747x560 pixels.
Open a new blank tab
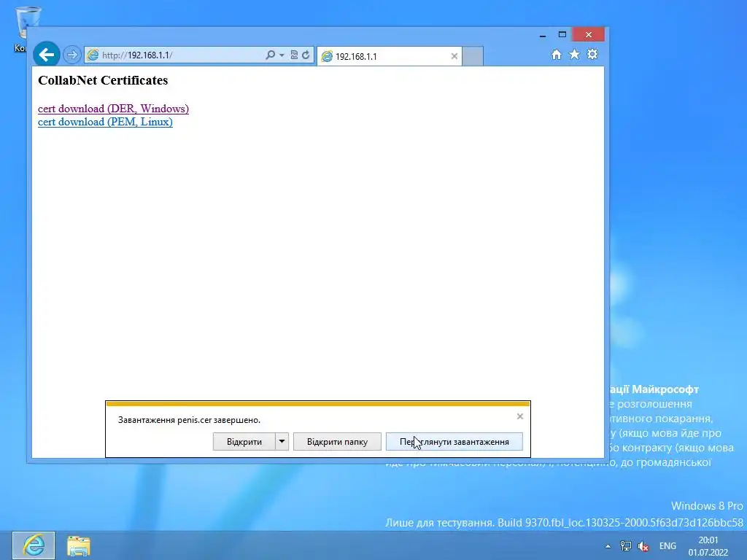click(473, 56)
